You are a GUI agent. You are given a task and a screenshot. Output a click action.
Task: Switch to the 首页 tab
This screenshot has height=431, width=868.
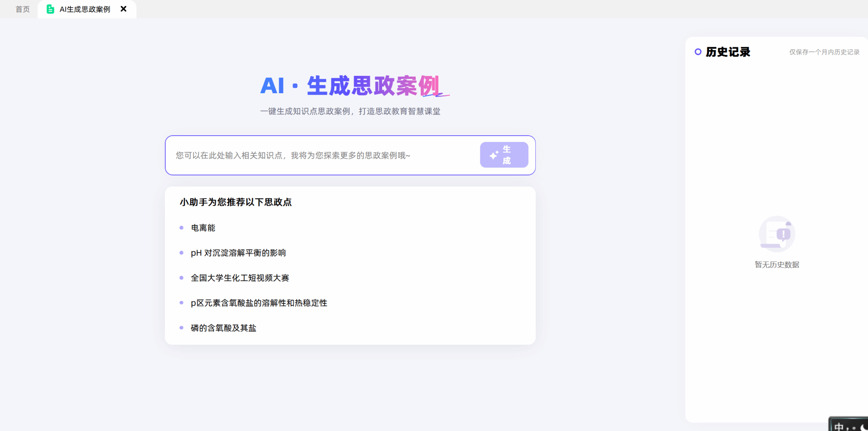click(x=22, y=9)
